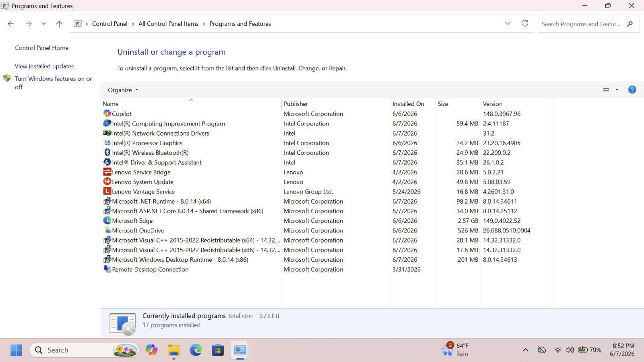
Task: Sort by the Version column header
Action: [517, 104]
